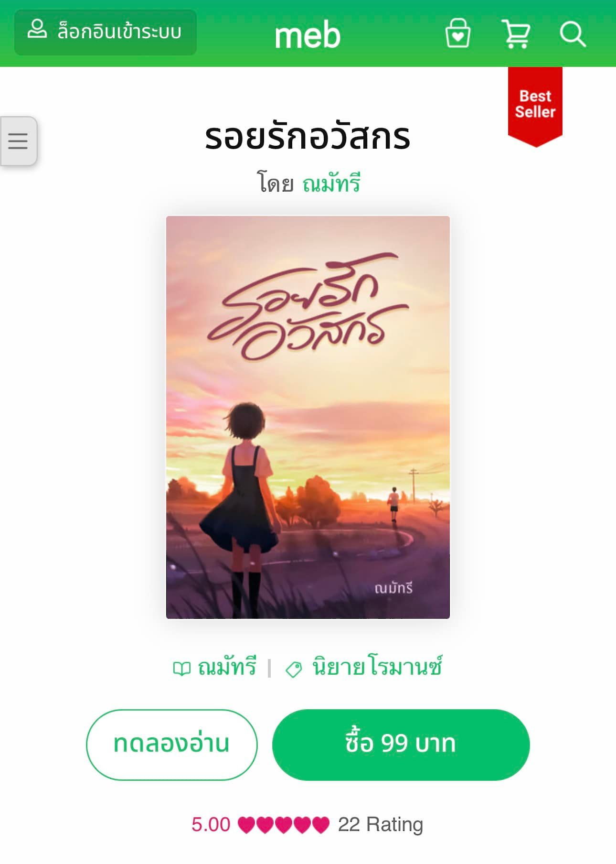The width and height of the screenshot is (616, 864).
Task: Open the hamburger side menu
Action: click(18, 141)
